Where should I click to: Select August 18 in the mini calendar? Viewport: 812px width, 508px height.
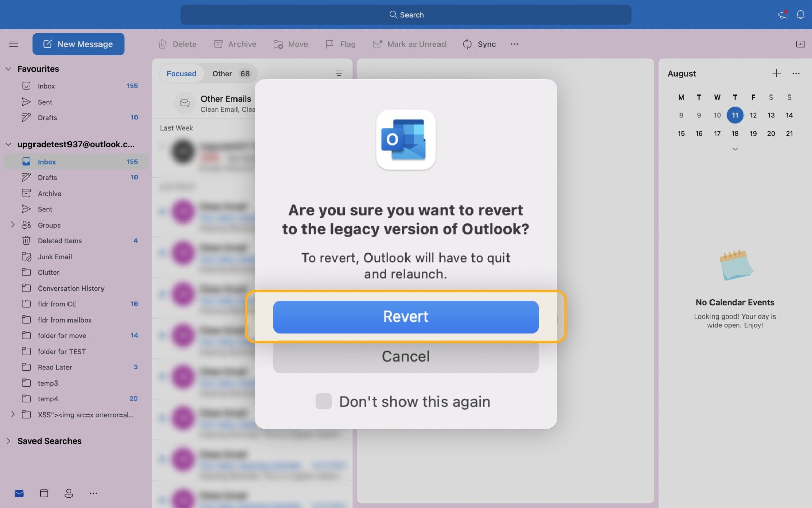[735, 134]
